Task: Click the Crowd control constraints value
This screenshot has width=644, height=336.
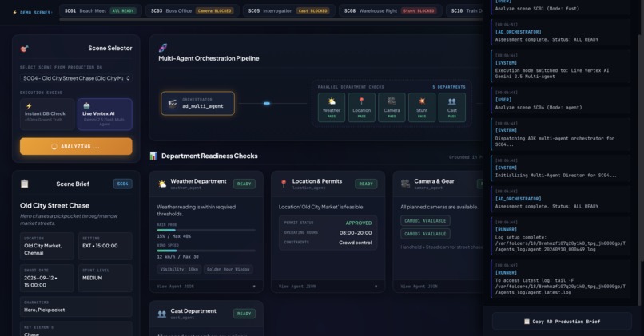Action: point(356,243)
